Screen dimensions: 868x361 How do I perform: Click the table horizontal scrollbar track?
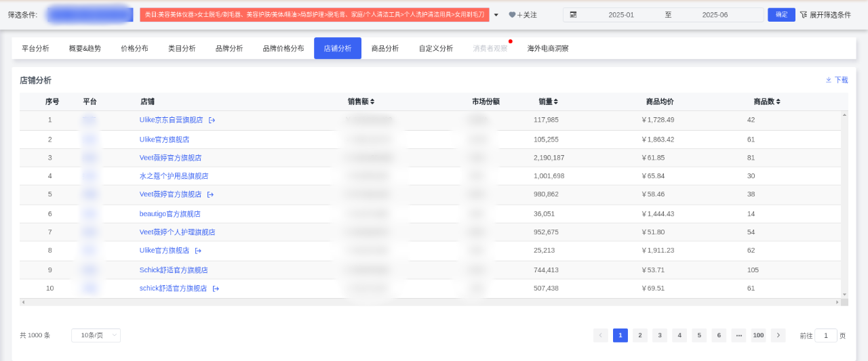pos(430,302)
